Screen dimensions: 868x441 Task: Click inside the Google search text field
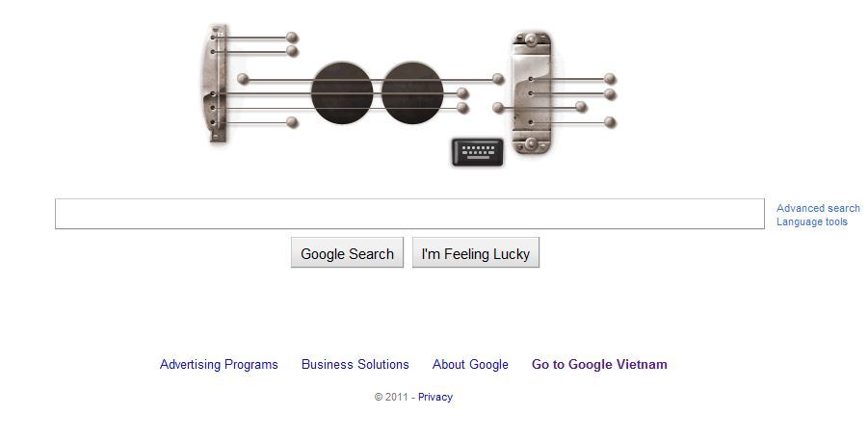(409, 214)
